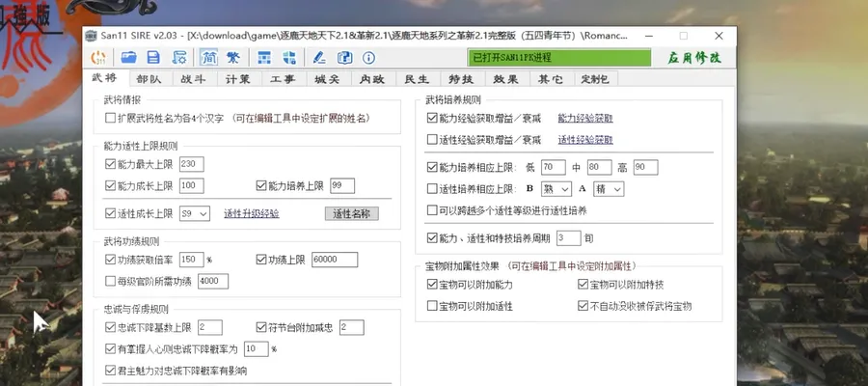Image resolution: width=868 pixels, height=386 pixels.
Task: Click the SIRE app icon in title bar
Action: point(92,36)
